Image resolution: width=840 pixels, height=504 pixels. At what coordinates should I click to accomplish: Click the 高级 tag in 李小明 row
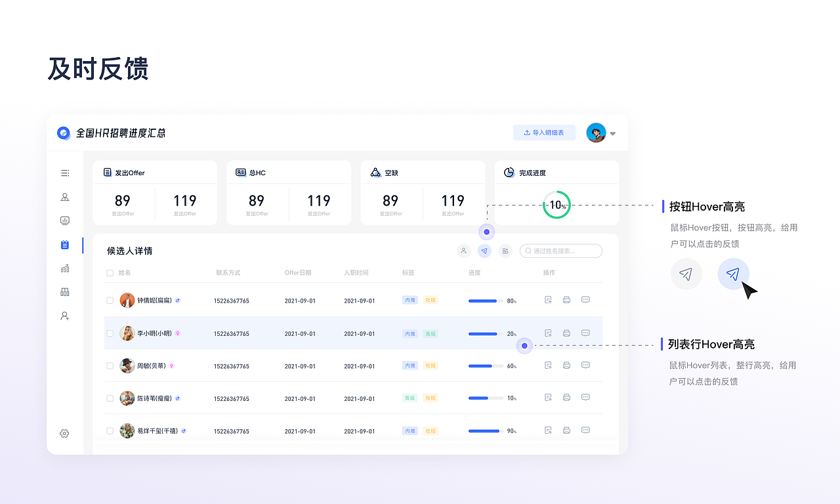pos(430,333)
